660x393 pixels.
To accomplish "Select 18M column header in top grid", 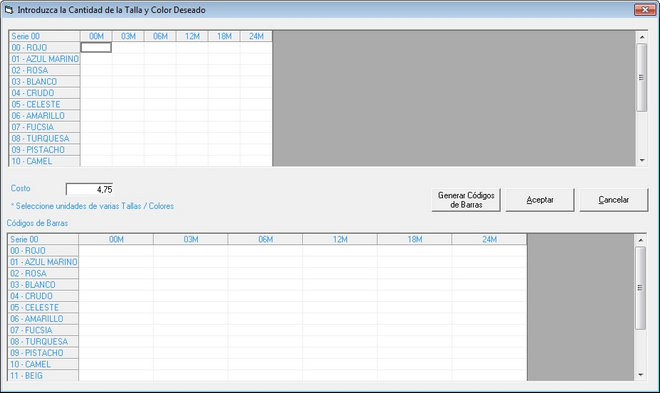I will pyautogui.click(x=224, y=36).
